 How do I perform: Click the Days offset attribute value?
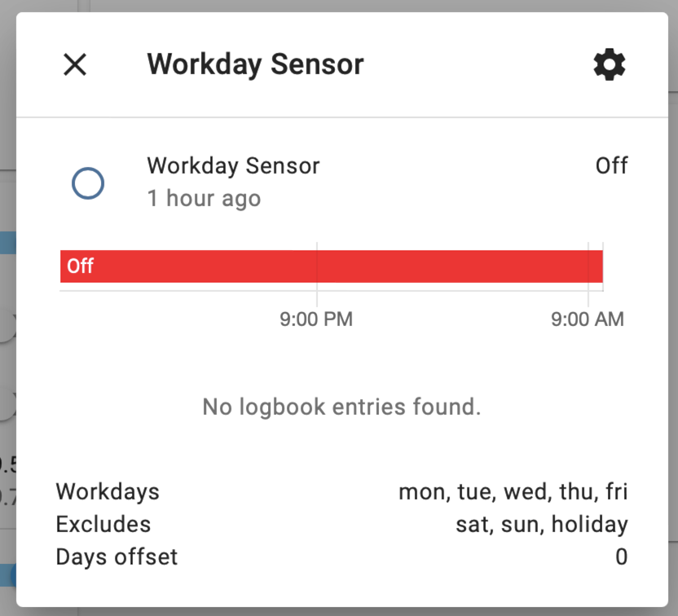[622, 557]
